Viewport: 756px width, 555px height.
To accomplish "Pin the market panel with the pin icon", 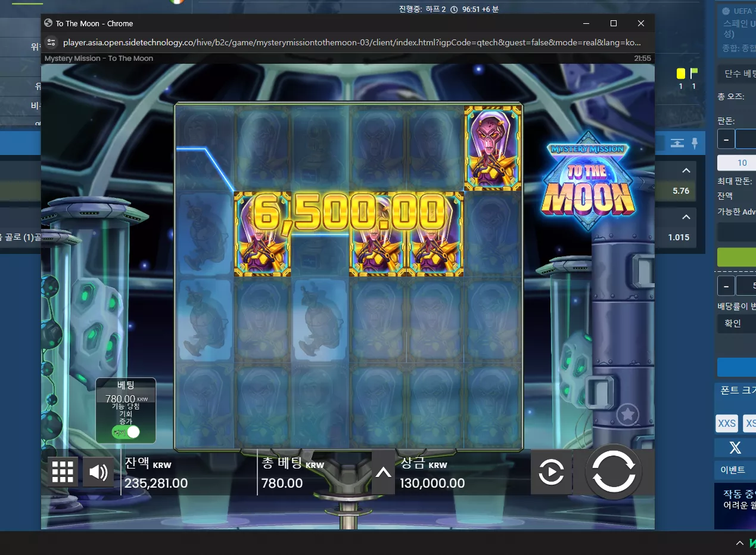I will (x=694, y=143).
